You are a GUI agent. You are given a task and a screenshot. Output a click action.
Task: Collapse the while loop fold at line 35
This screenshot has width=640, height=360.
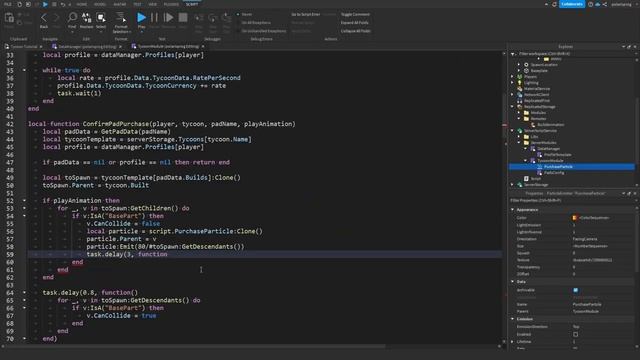pos(24,70)
